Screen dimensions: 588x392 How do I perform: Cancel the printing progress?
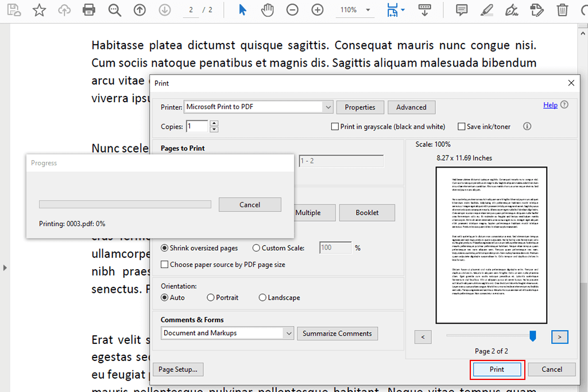(x=250, y=205)
